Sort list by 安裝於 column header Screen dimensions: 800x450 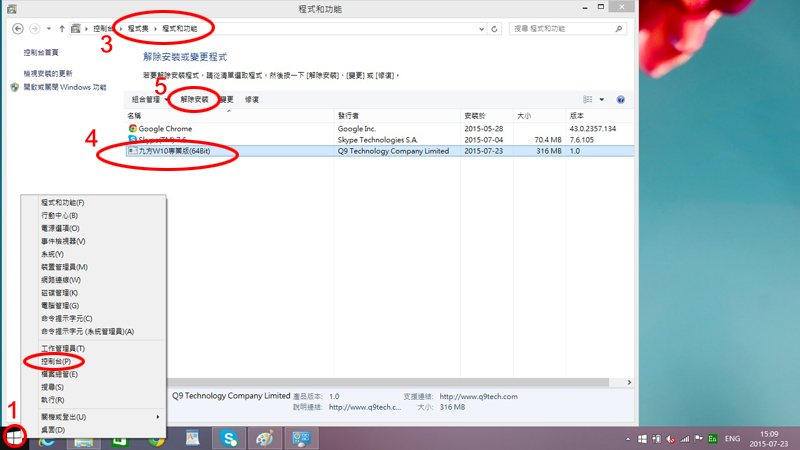pos(474,116)
